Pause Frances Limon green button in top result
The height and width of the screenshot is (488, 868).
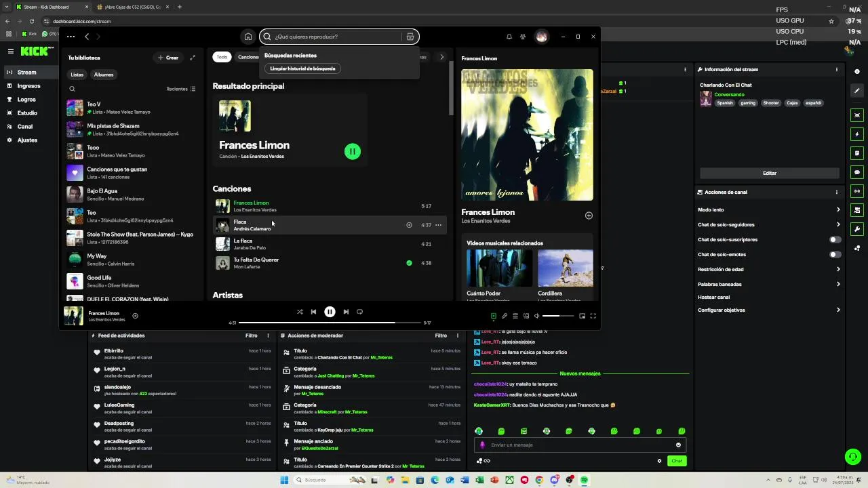pos(353,152)
